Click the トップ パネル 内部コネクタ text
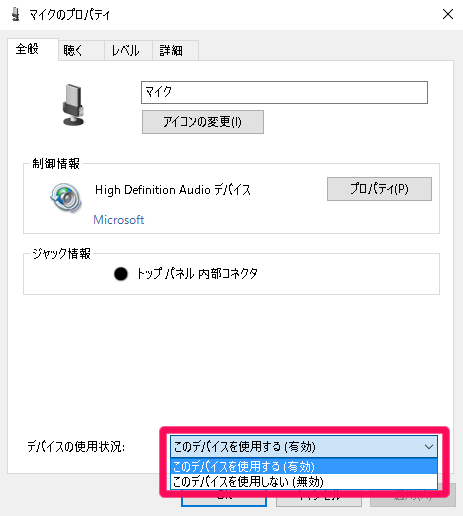This screenshot has height=516, width=463. point(197,274)
